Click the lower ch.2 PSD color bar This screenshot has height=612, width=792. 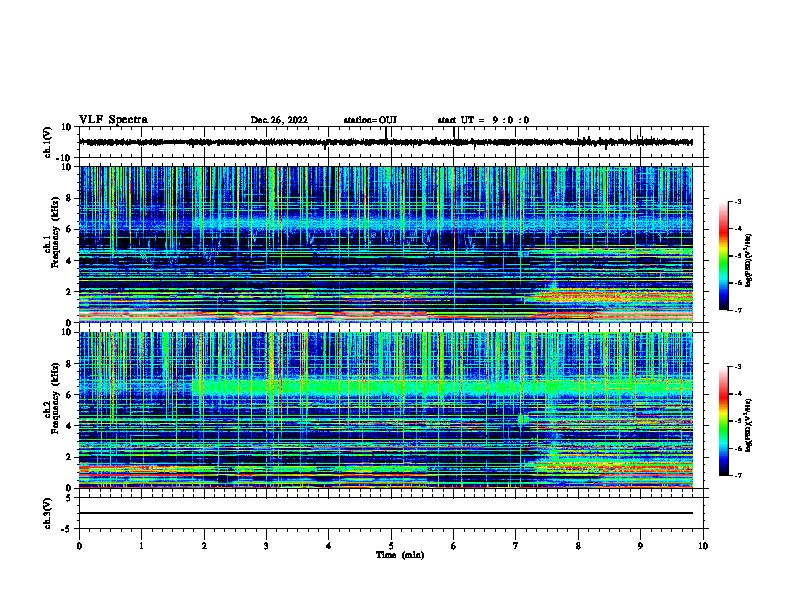click(x=723, y=421)
